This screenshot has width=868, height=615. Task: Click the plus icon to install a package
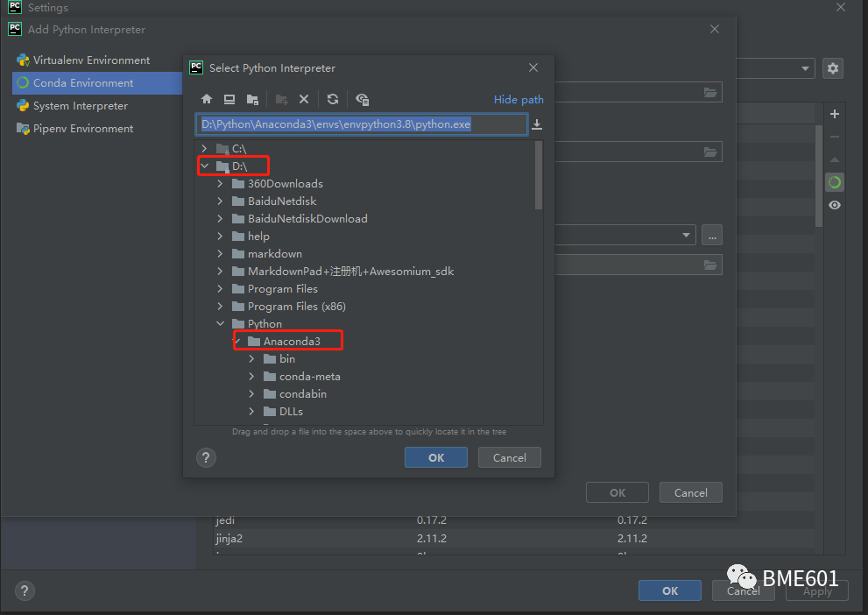[x=835, y=114]
